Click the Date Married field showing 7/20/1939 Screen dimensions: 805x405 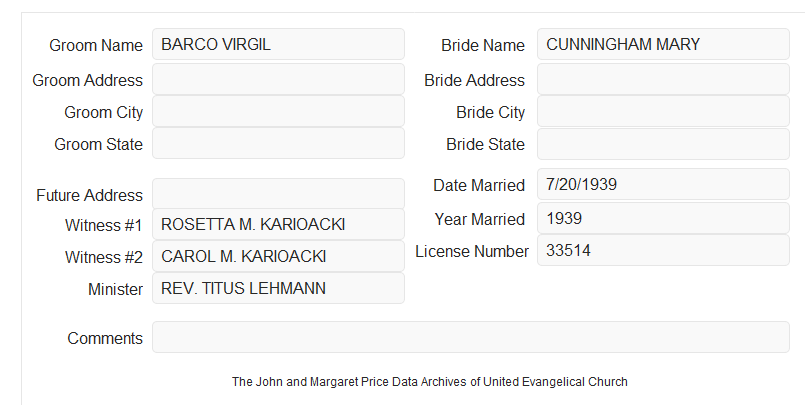pos(663,184)
